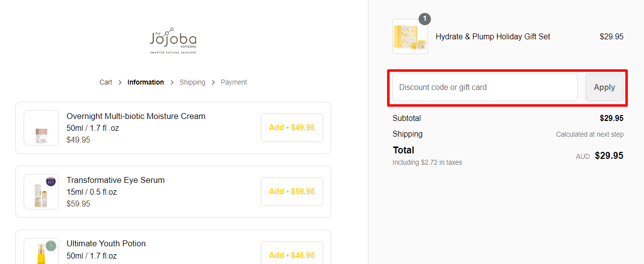Viewport: 644px width, 264px height.
Task: Click the chevron between Shipping and Payment
Action: [x=213, y=83]
